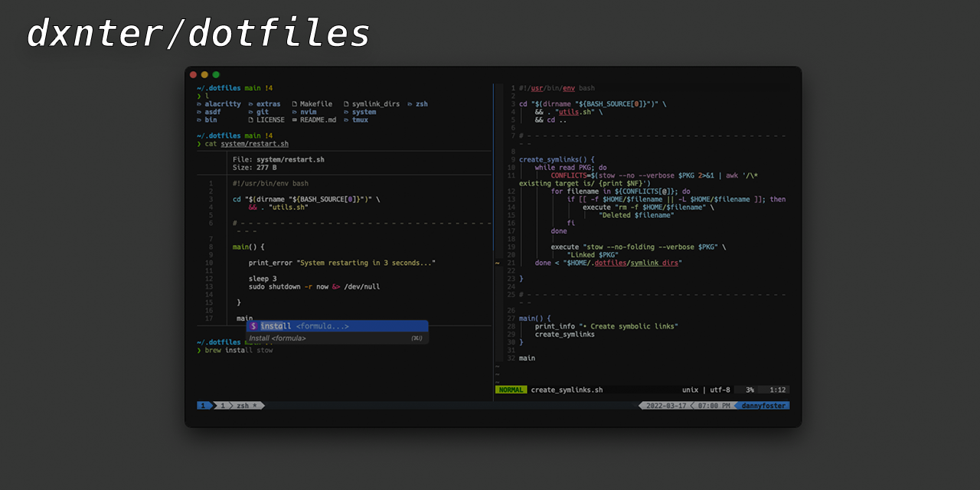This screenshot has height=490, width=980.
Task: Click the underlined utils.sh reference
Action: coord(567,111)
